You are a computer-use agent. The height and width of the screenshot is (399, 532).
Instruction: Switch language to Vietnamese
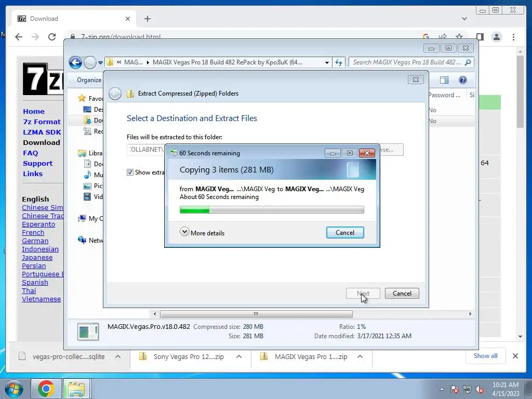tap(42, 299)
